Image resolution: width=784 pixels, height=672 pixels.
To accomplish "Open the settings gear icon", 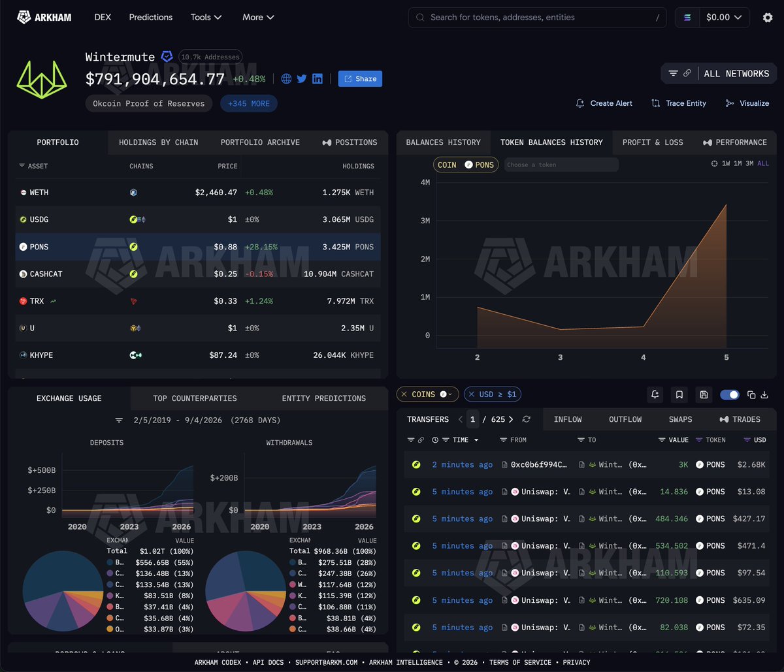I will coord(768,18).
